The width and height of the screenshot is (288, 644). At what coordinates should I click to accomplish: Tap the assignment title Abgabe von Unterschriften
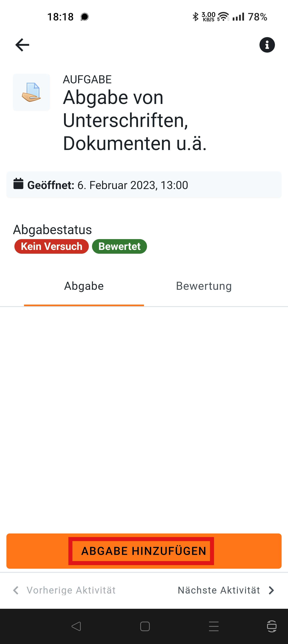[x=135, y=120]
